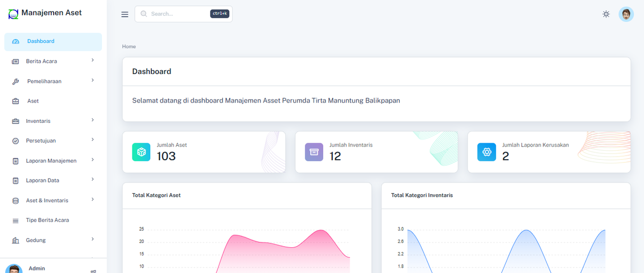Image resolution: width=644 pixels, height=273 pixels.
Task: Click the Total Kategori Aset heading
Action: pyautogui.click(x=156, y=195)
